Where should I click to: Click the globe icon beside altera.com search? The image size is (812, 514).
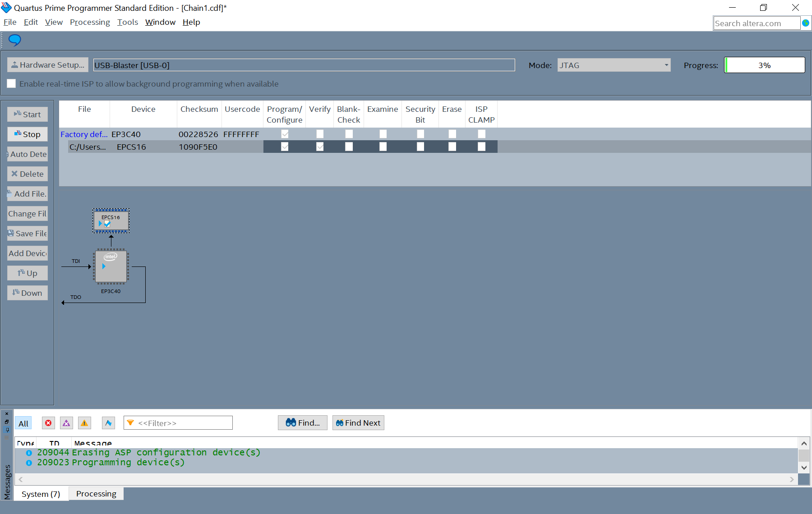pyautogui.click(x=805, y=23)
